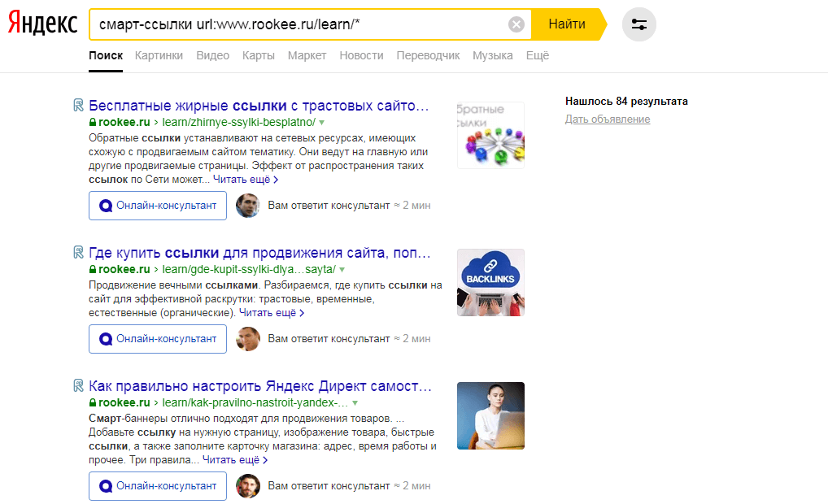Open search settings filter icon

click(639, 24)
